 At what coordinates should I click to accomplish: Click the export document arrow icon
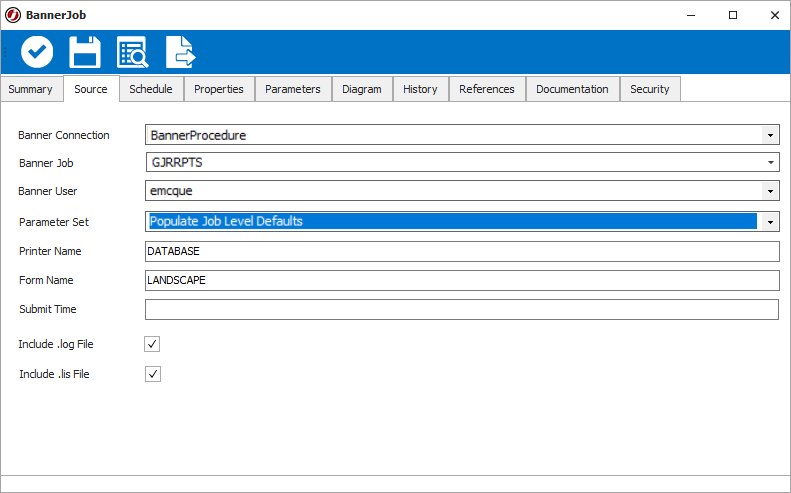click(x=181, y=51)
